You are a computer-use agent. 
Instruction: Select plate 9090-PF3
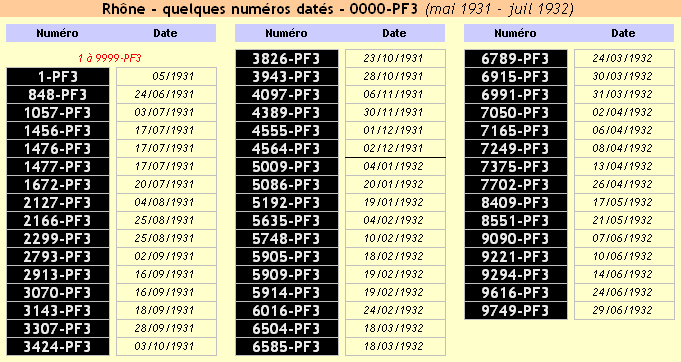pyautogui.click(x=516, y=239)
